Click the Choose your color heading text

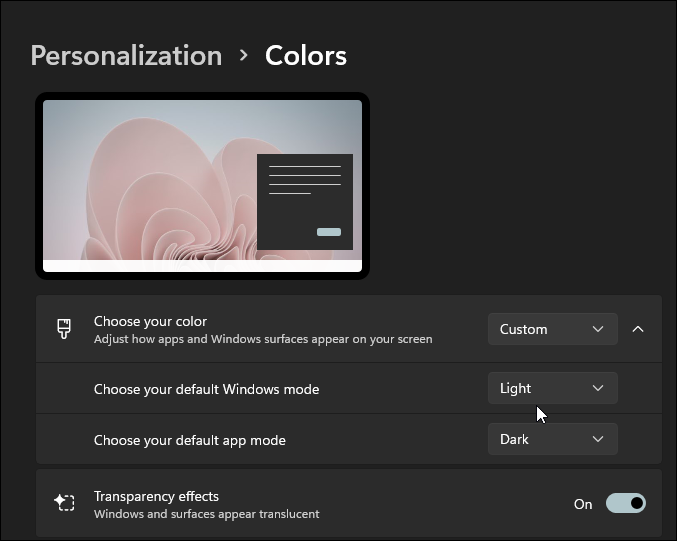pos(150,321)
